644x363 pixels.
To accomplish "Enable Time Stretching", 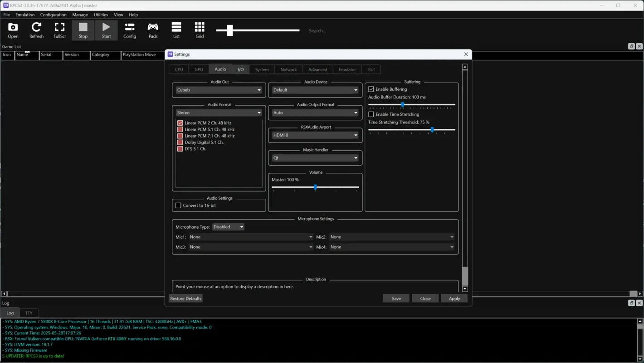I will tap(371, 114).
